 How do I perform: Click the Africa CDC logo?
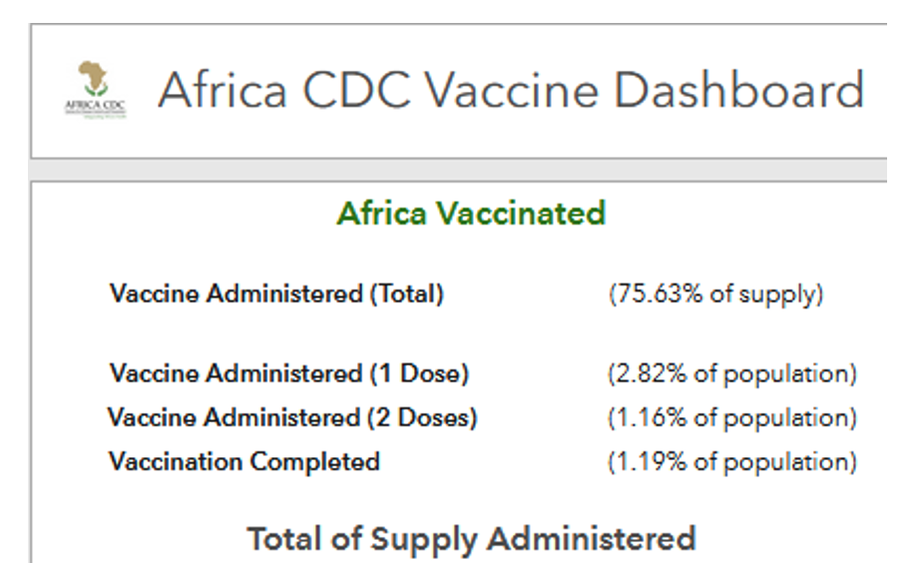coord(96,89)
